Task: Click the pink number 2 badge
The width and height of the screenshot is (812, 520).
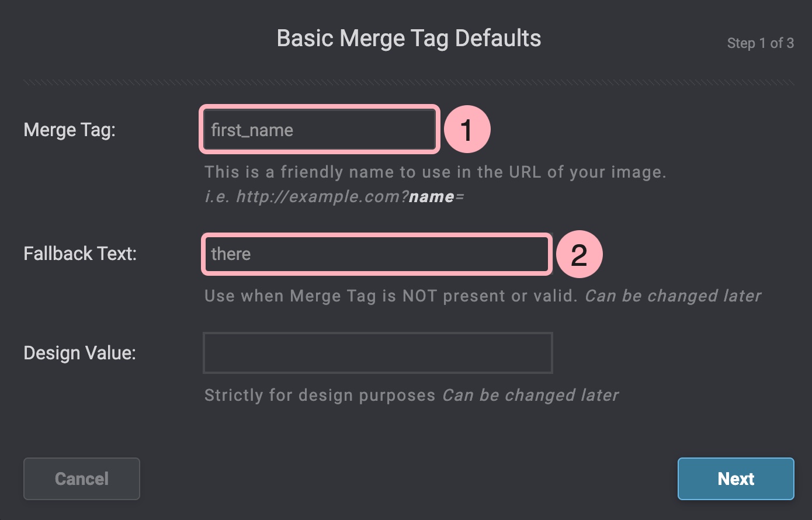Action: [578, 255]
